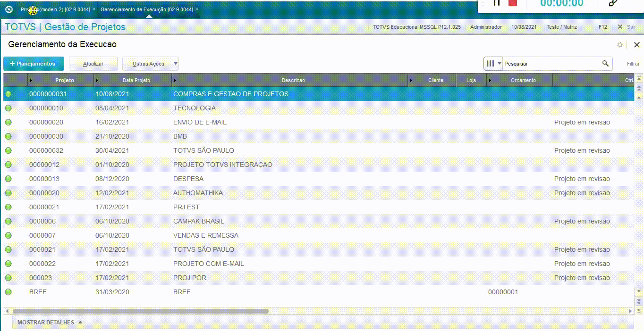Select the AUTHOMATHIKA description cell
Viewport: 644px width, 331px height.
(x=198, y=193)
